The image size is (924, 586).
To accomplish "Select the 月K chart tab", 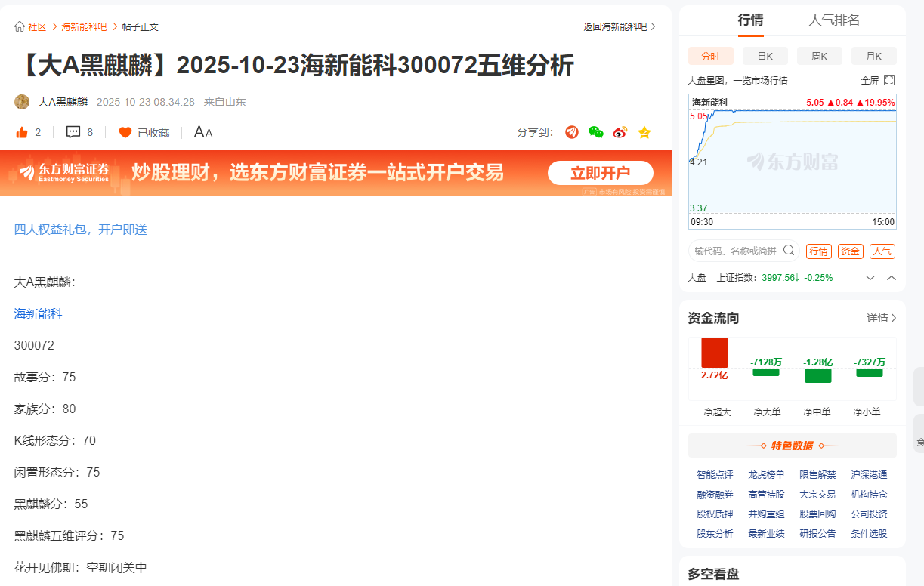I will pos(874,56).
